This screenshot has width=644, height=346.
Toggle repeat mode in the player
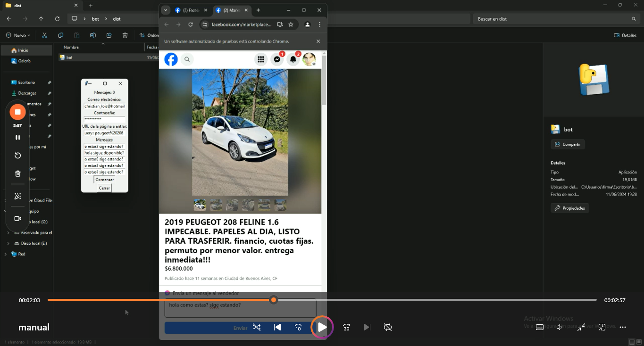coord(388,327)
